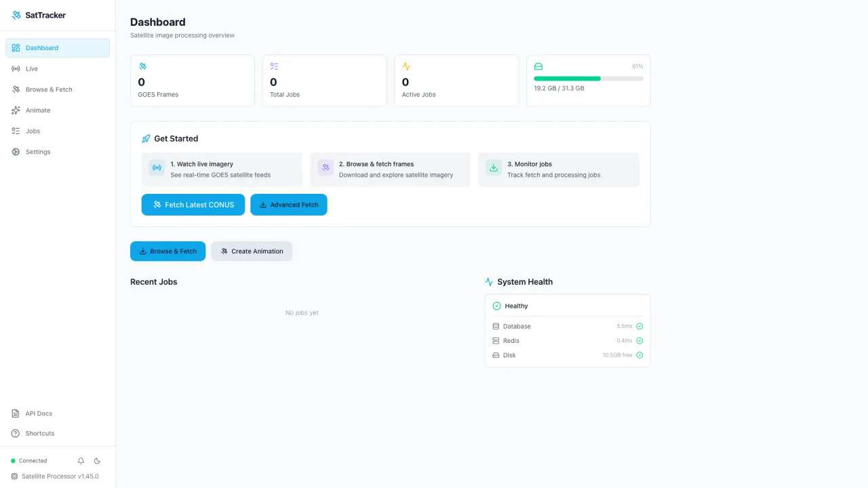The image size is (868, 488).
Task: Open Shortcuts help link
Action: coord(58,433)
